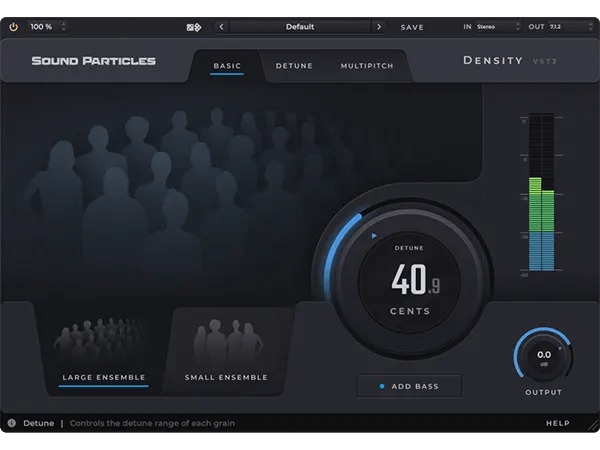Open the OUT 7.1.2 format dropdown
The width and height of the screenshot is (600, 450).
tap(571, 27)
